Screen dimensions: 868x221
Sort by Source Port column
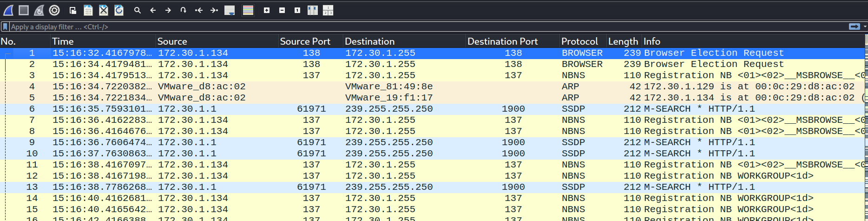point(311,41)
